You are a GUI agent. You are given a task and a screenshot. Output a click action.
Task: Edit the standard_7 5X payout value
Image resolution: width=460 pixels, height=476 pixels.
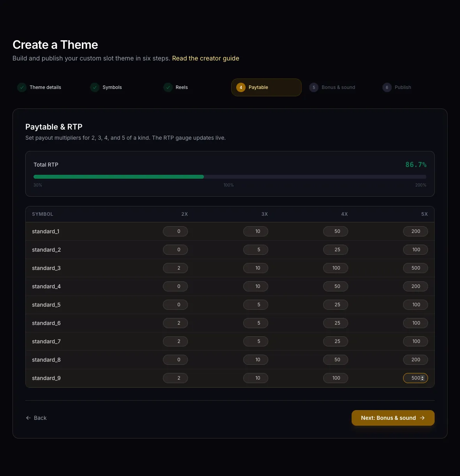[416, 341]
